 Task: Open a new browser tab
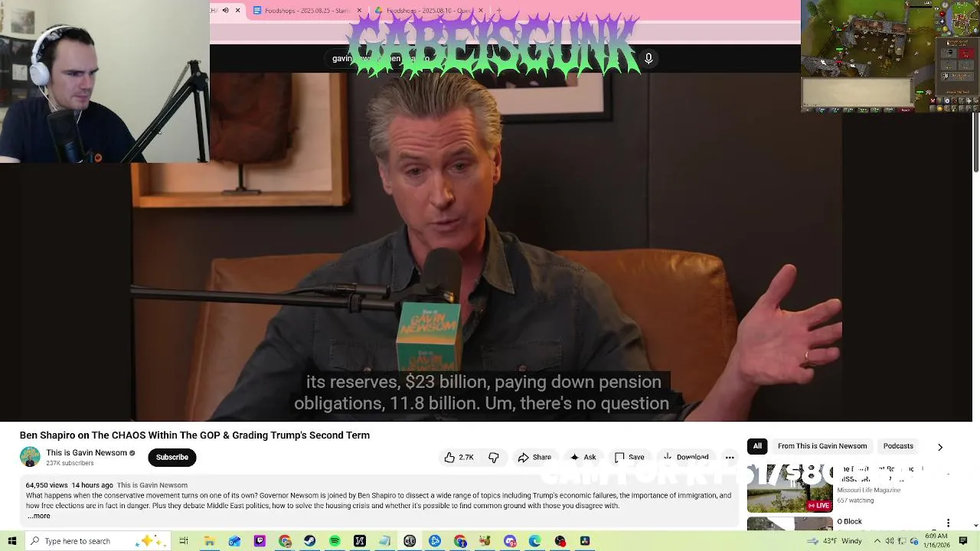pos(499,11)
